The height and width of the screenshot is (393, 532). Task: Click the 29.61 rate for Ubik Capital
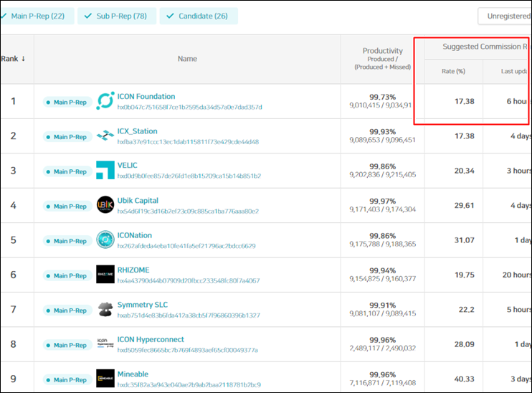click(465, 205)
